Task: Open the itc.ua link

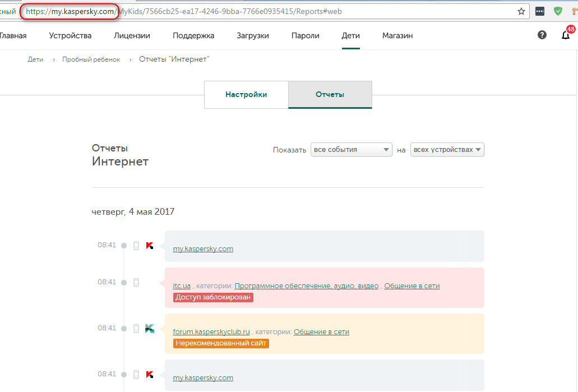Action: point(182,286)
